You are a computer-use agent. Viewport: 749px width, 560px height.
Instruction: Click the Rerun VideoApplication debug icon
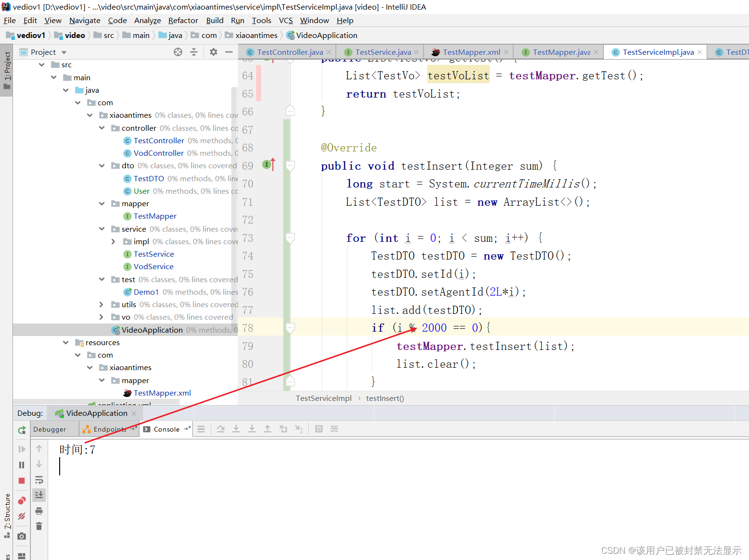(22, 430)
